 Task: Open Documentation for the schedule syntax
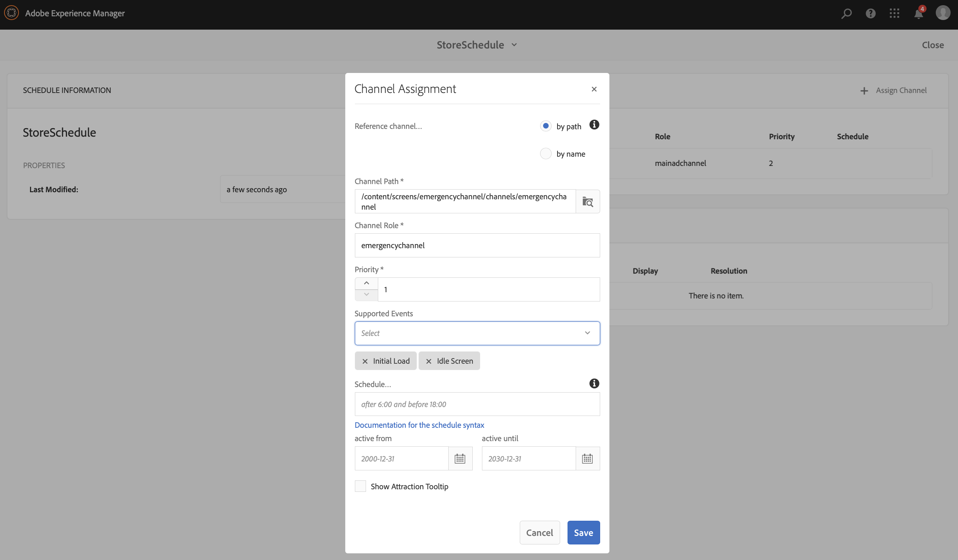pyautogui.click(x=419, y=425)
